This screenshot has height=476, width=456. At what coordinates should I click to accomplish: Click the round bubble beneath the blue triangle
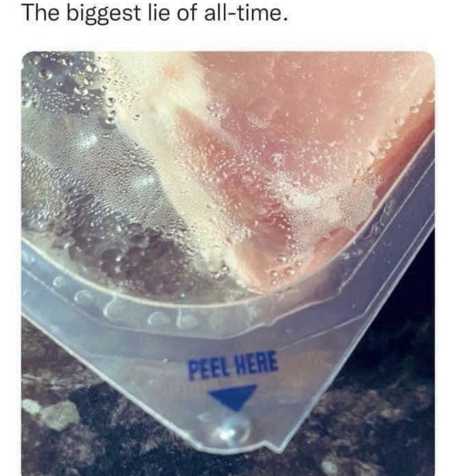click(233, 430)
